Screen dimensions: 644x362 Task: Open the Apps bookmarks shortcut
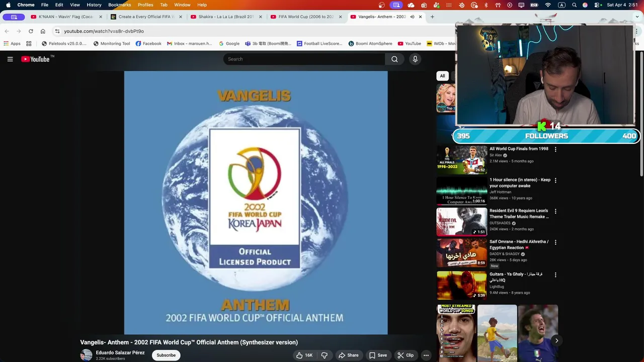[12, 44]
